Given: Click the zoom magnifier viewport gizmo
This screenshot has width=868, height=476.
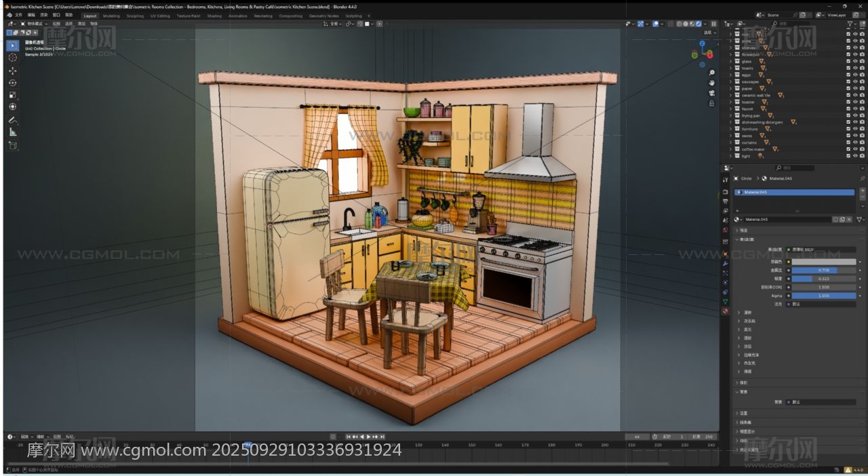Looking at the screenshot, I should pyautogui.click(x=711, y=73).
